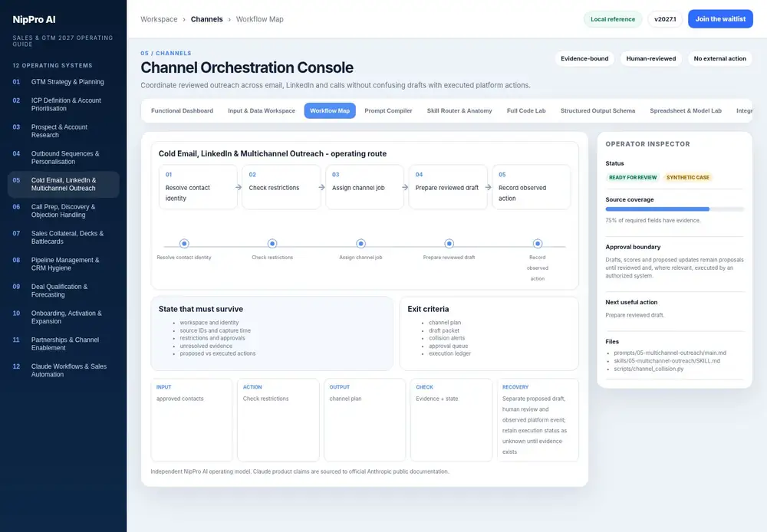Image resolution: width=767 pixels, height=532 pixels.
Task: Switch to Functional Dashboard tab
Action: (x=182, y=111)
